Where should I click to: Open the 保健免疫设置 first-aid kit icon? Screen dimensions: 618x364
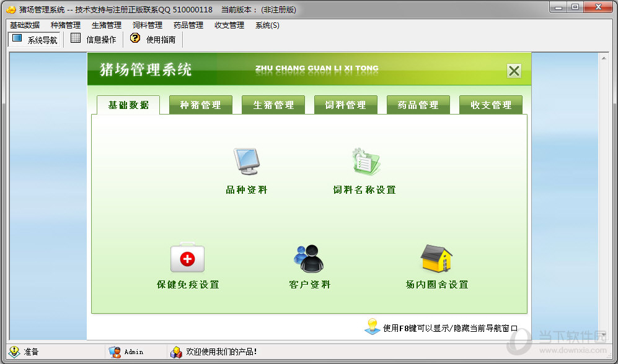point(187,258)
